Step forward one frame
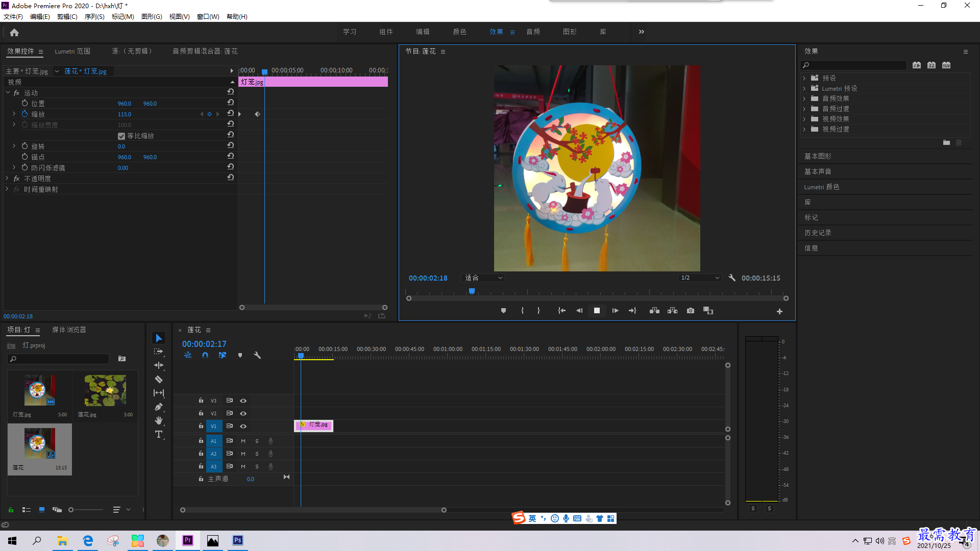 616,311
